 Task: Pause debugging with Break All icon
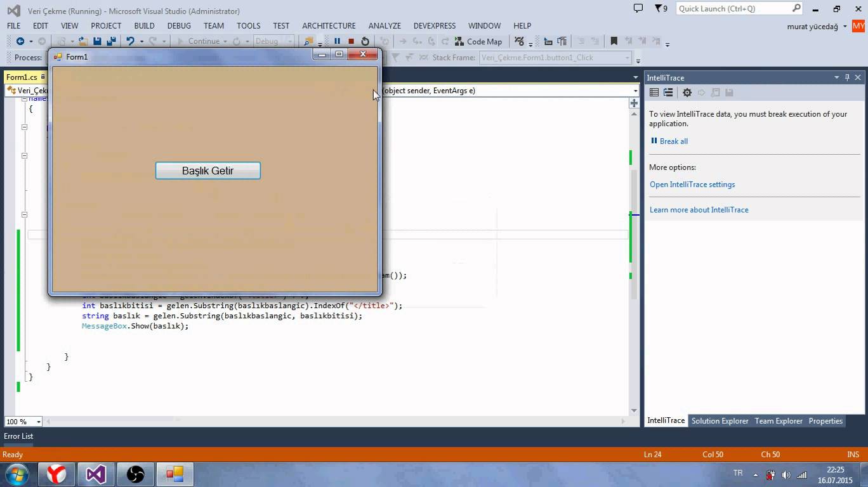(337, 41)
